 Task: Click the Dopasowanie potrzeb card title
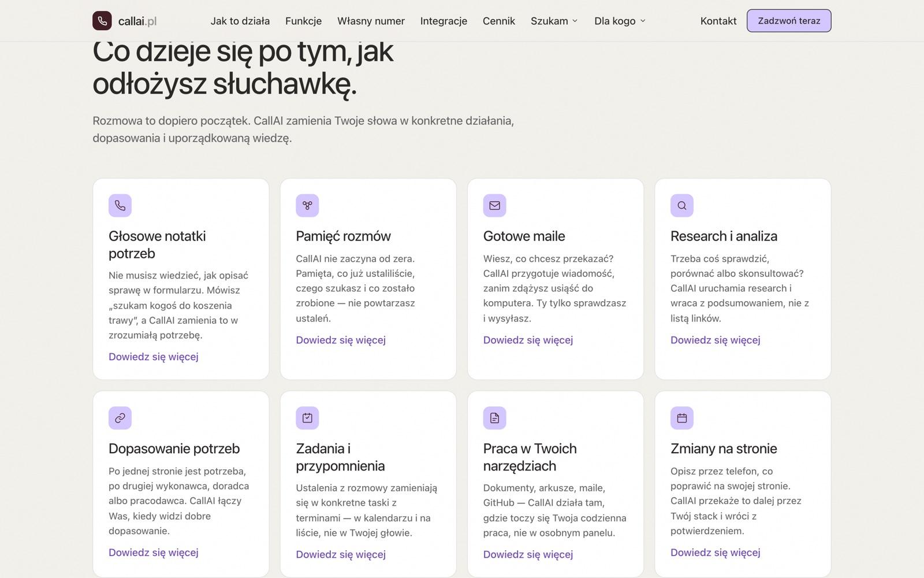[174, 449]
